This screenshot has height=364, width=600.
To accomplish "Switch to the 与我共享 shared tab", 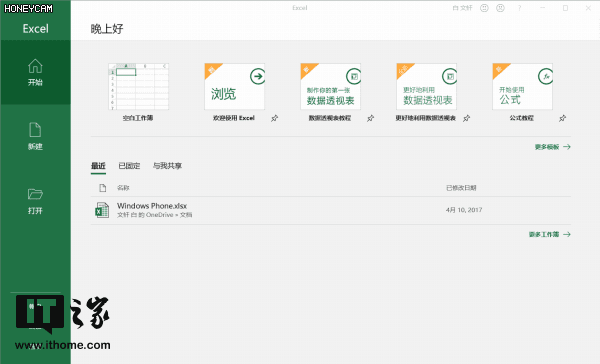I will click(x=167, y=166).
